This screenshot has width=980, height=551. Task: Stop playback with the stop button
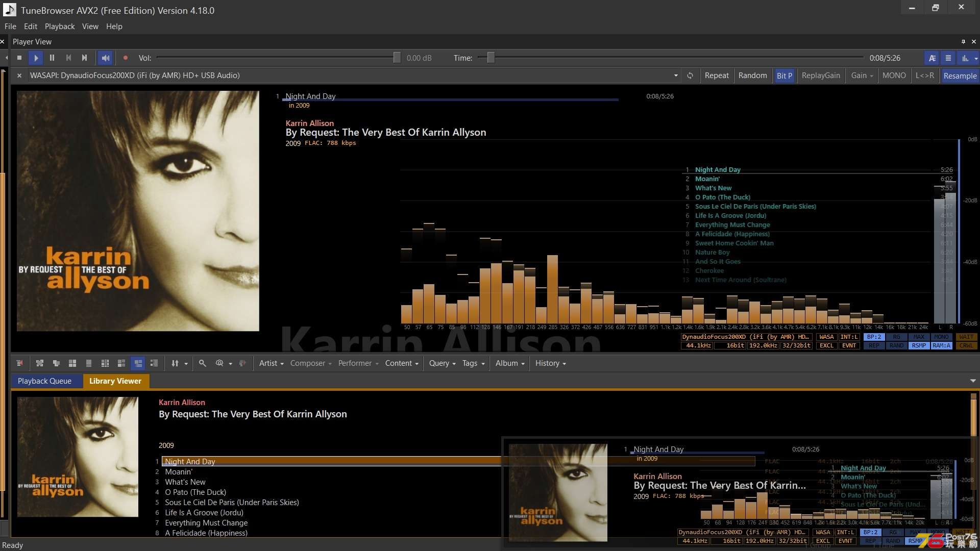click(x=19, y=58)
